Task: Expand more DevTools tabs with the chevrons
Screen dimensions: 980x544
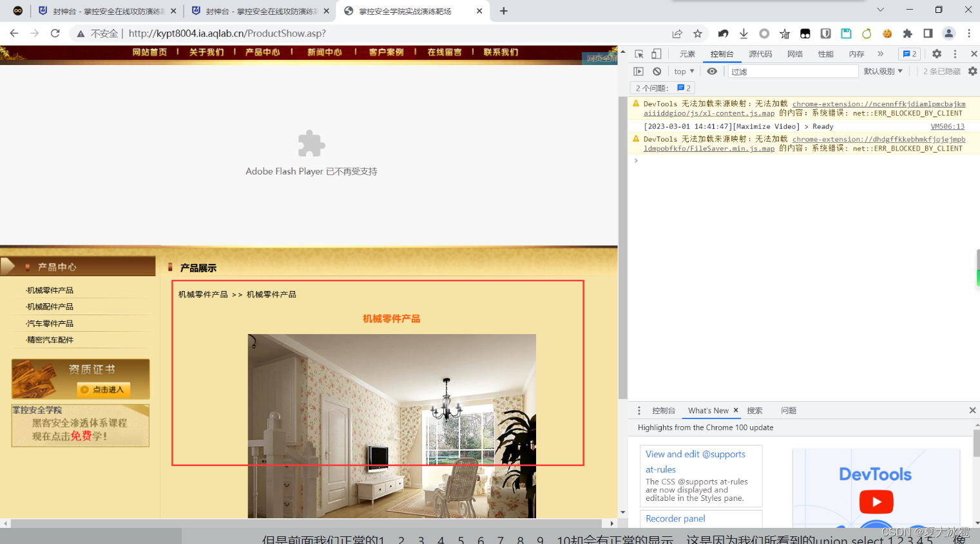Action: (x=881, y=54)
